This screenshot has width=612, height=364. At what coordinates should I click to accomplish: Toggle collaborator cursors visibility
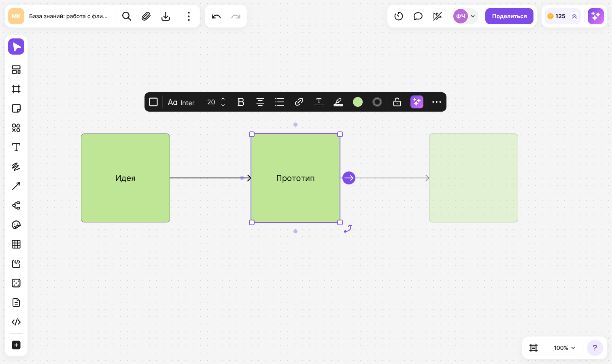438,16
